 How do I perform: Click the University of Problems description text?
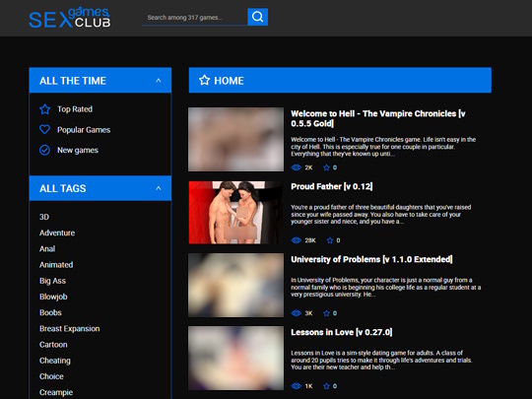pos(386,287)
